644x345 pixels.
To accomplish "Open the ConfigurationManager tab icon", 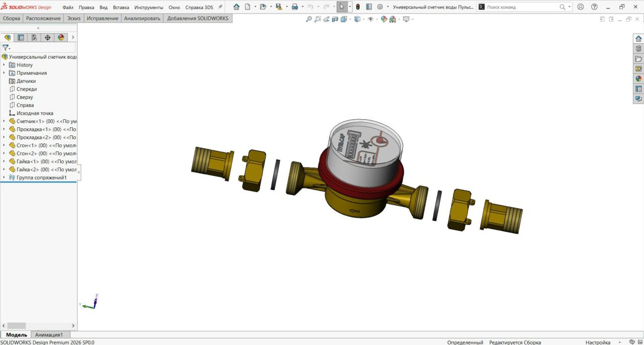I will click(34, 37).
